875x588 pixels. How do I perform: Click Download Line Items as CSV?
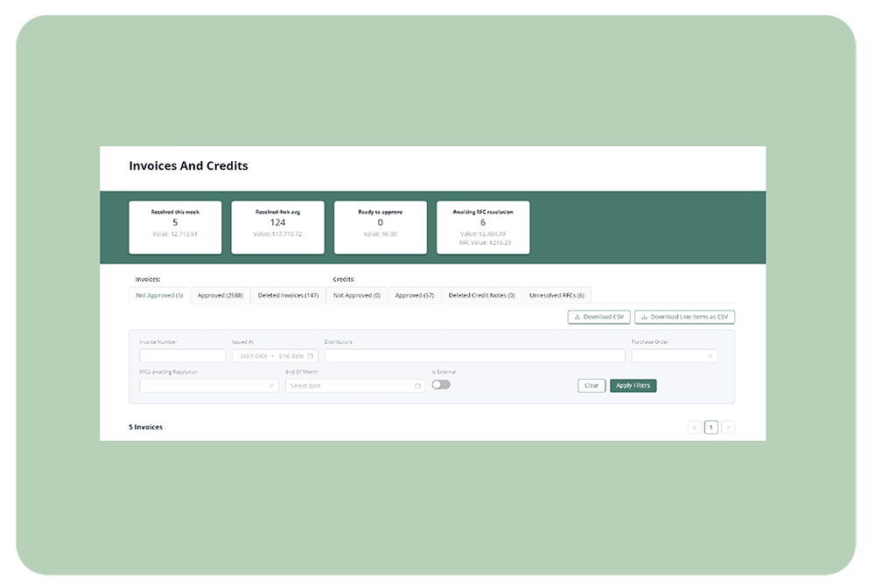[684, 317]
